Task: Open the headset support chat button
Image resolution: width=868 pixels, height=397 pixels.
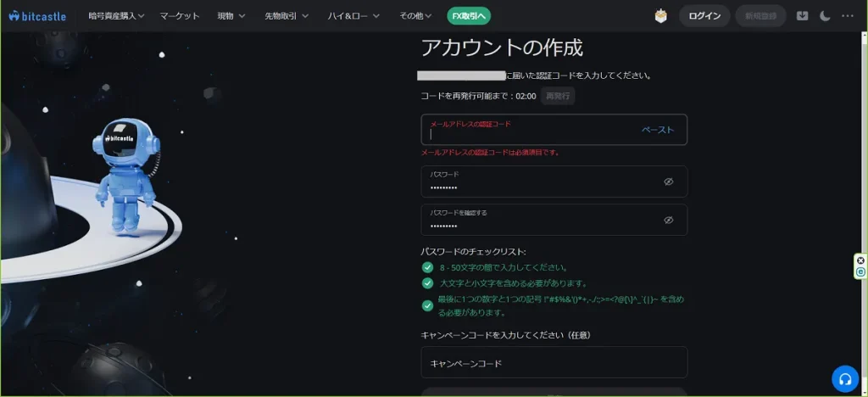Action: pos(845,379)
